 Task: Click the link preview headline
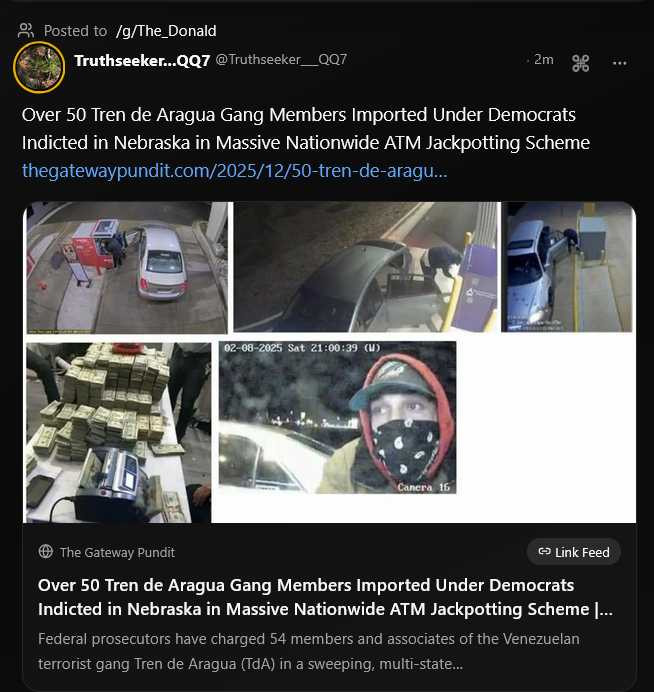coord(325,596)
